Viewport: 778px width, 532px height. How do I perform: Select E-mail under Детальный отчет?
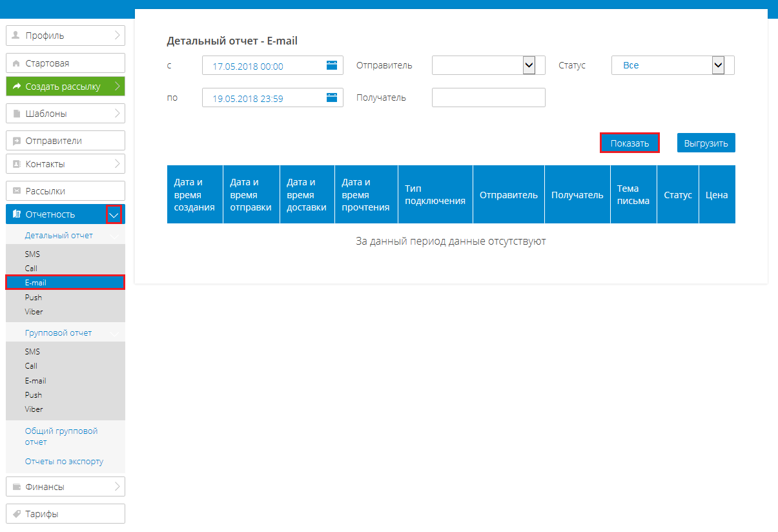coord(65,282)
